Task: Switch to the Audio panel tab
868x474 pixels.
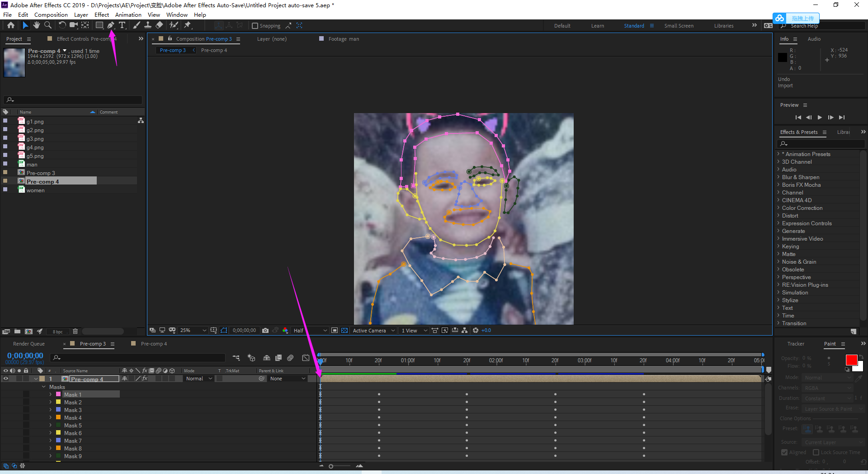Action: click(814, 39)
